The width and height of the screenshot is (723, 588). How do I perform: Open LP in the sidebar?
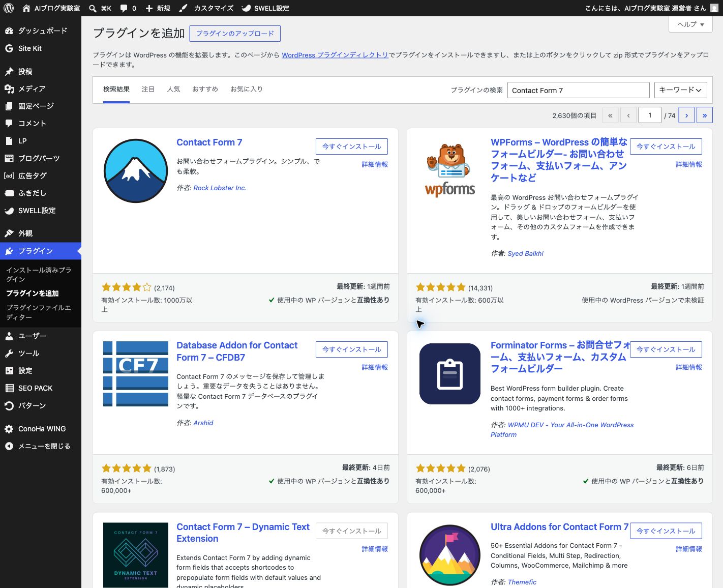(x=41, y=141)
